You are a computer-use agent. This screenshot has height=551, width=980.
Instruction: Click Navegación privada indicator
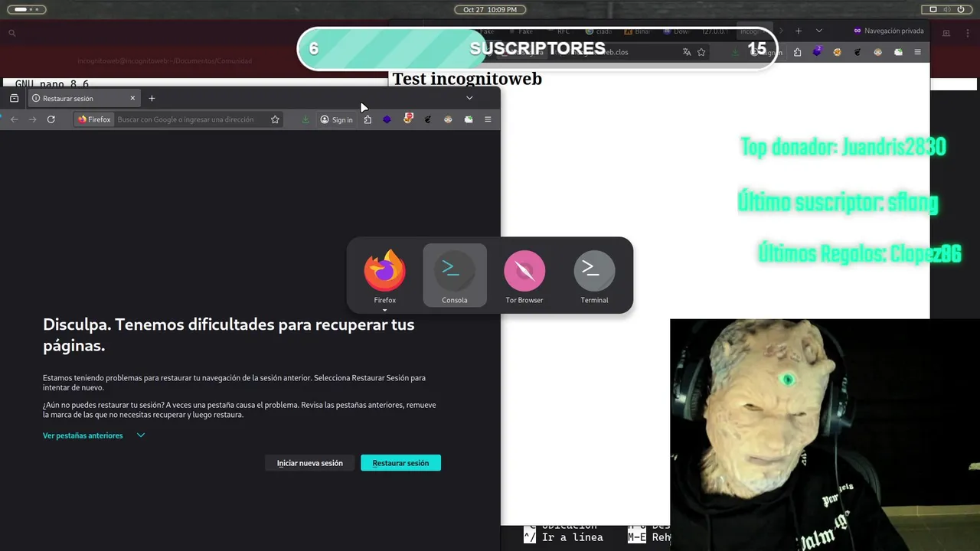889,31
